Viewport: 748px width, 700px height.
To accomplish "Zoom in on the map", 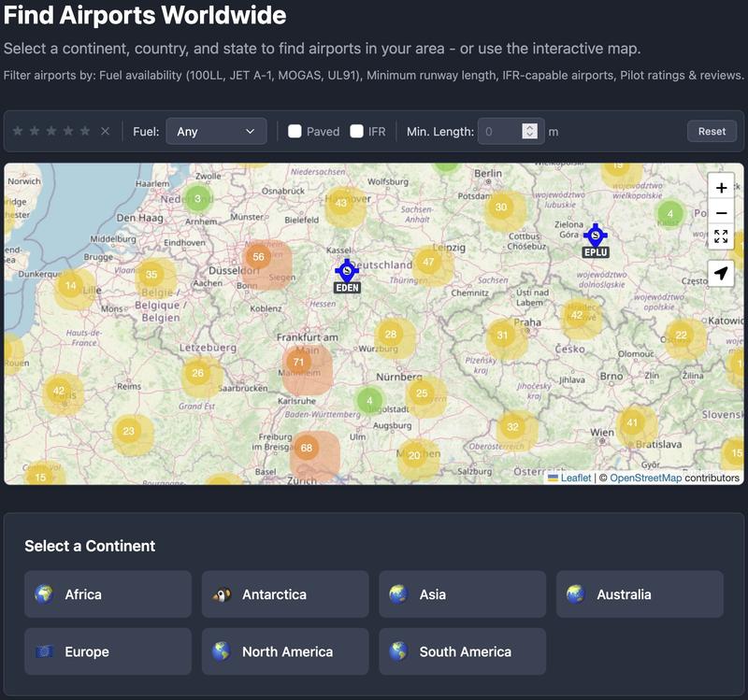I will click(x=721, y=189).
